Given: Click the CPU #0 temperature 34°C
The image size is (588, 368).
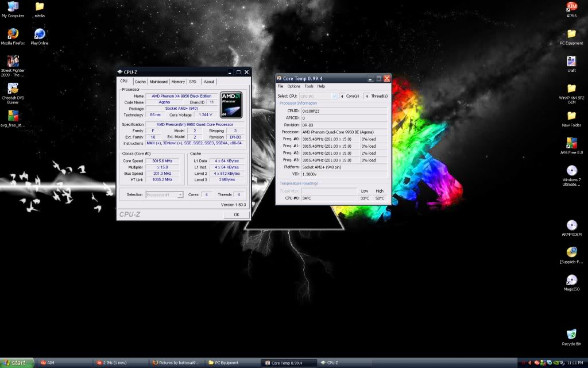Looking at the screenshot, I should (x=329, y=198).
